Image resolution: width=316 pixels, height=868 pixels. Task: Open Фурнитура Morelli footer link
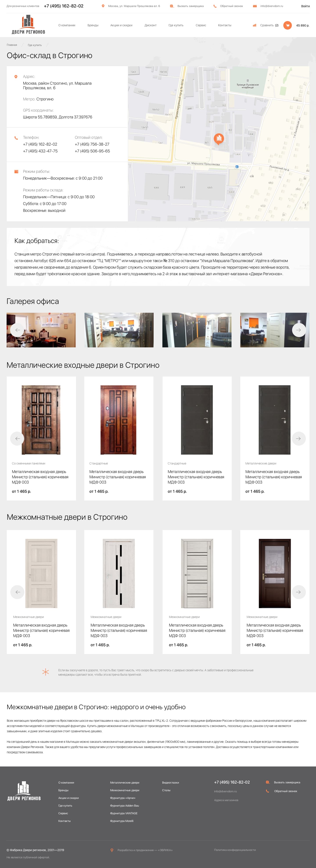(x=122, y=821)
